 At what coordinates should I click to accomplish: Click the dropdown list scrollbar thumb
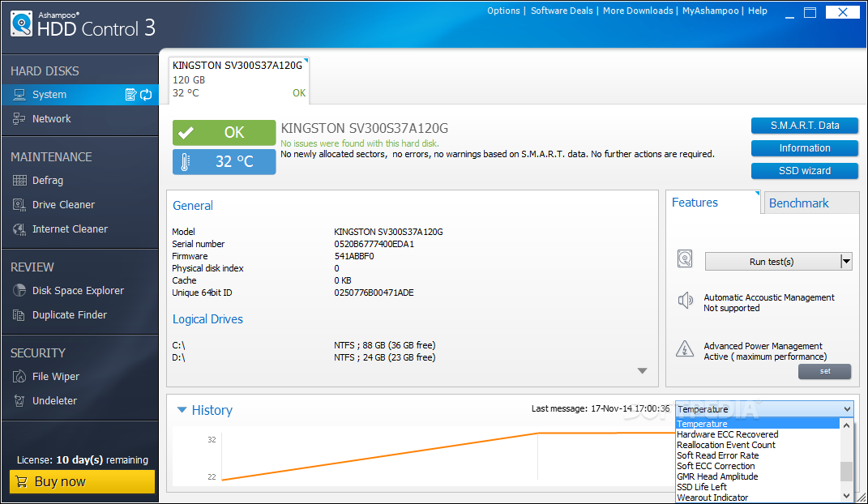click(846, 472)
